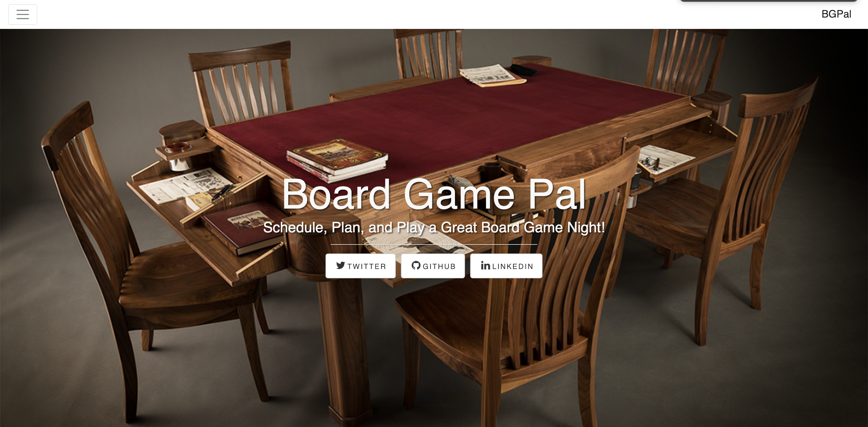Open the hamburger navigation menu

22,14
